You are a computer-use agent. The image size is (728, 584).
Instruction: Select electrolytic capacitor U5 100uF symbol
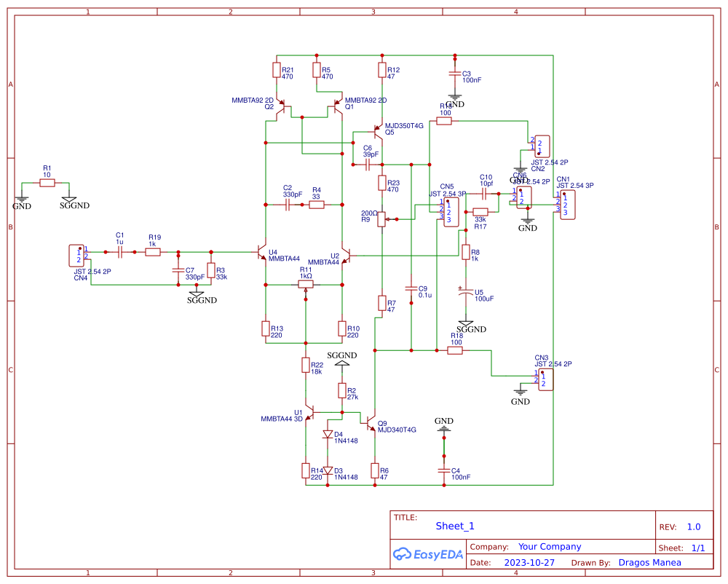[x=466, y=291]
